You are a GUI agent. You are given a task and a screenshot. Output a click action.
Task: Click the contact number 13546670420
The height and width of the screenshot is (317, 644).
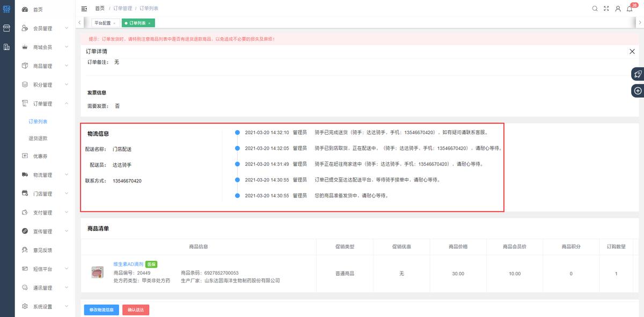pos(127,181)
